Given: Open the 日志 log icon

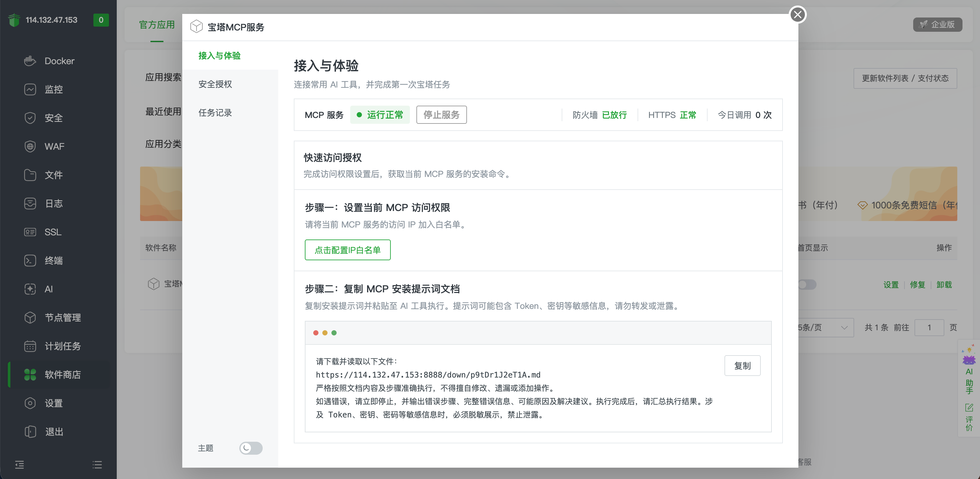Looking at the screenshot, I should pos(30,204).
